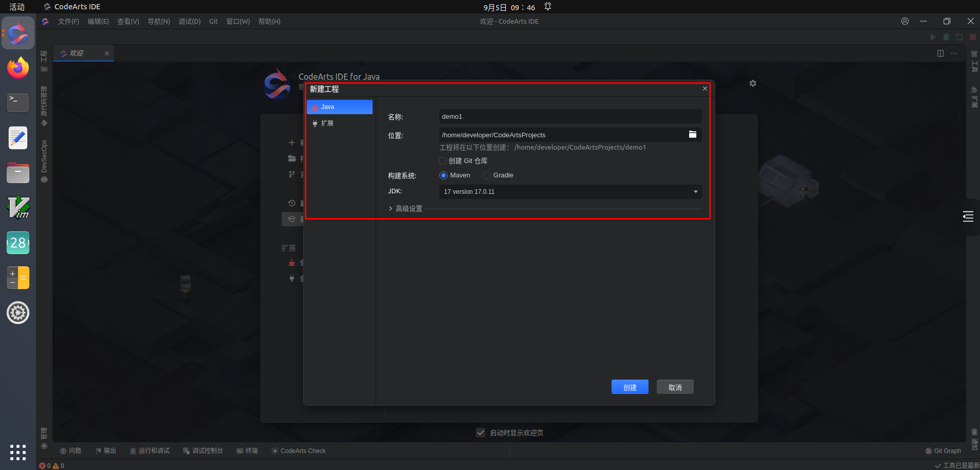Open the 调试(D) menu
The image size is (980, 470).
[190, 22]
